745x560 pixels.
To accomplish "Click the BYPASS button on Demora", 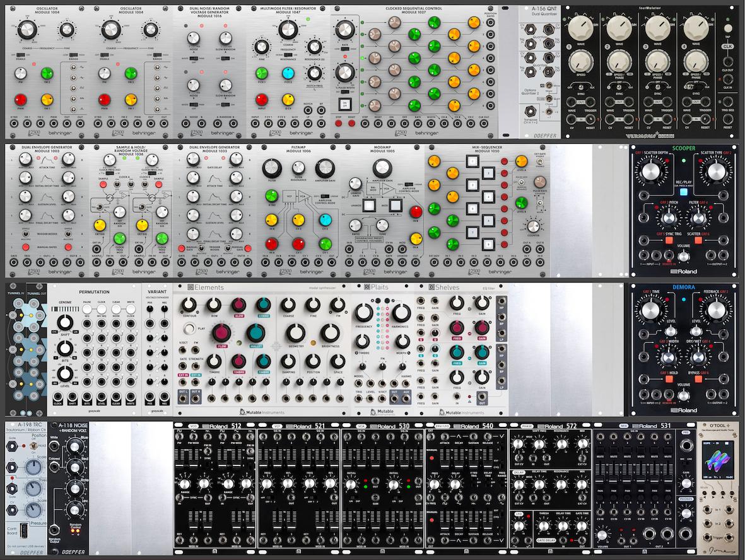I will 698,379.
